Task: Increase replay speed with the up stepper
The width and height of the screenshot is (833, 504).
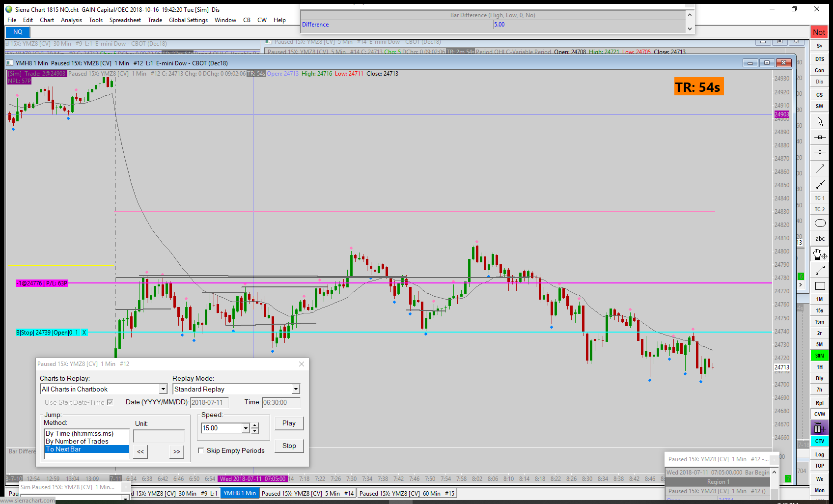Action: [254, 425]
